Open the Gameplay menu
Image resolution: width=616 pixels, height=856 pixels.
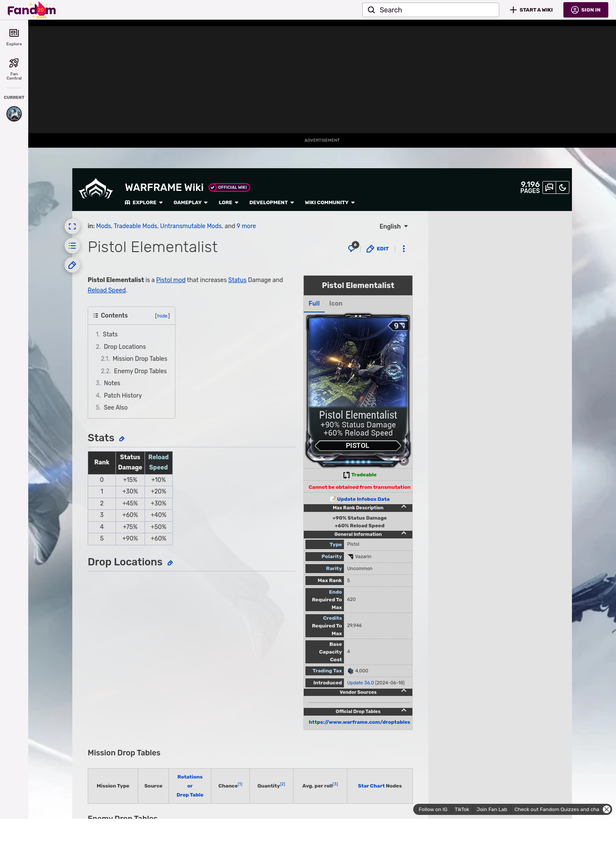(x=190, y=202)
